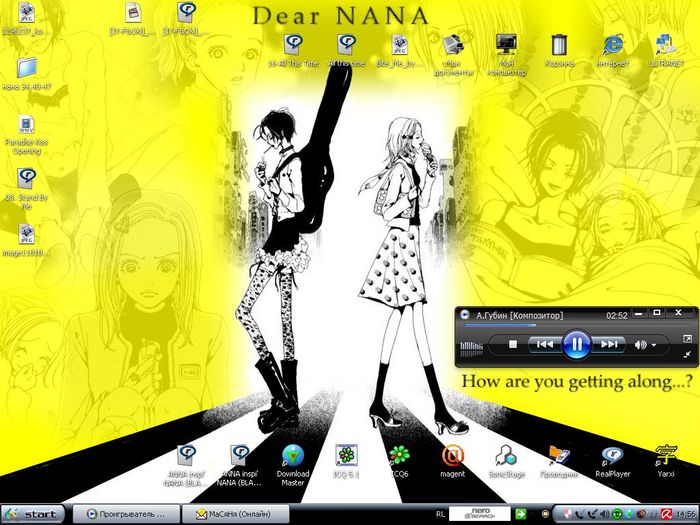Select the ICQ 5.1 desktop icon
Image resolution: width=700 pixels, height=525 pixels.
coord(346,461)
